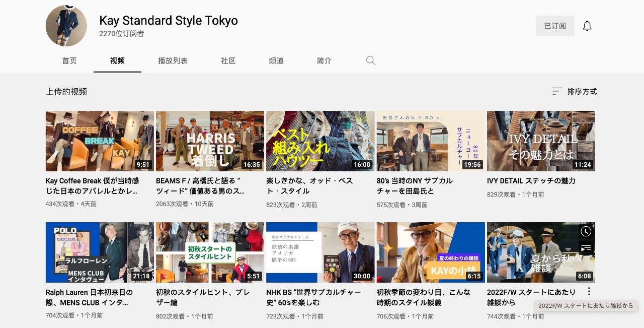Click the 已订阅 subscribed button
Screen dimensions: 644x328
(x=555, y=26)
